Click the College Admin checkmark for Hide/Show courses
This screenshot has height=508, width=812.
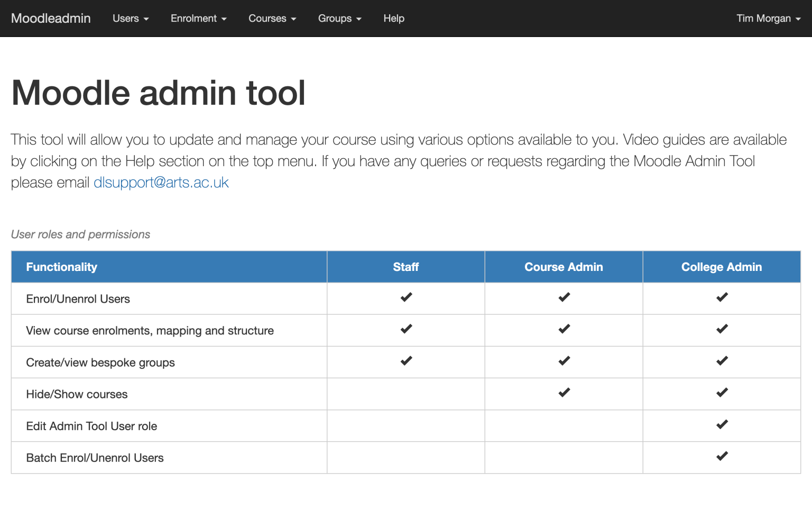point(721,393)
